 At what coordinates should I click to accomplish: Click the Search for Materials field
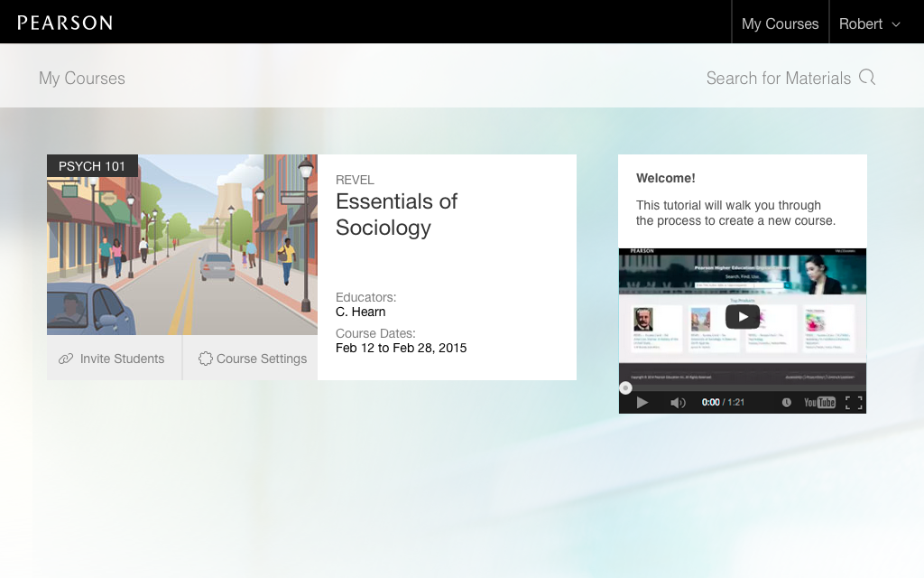(779, 78)
